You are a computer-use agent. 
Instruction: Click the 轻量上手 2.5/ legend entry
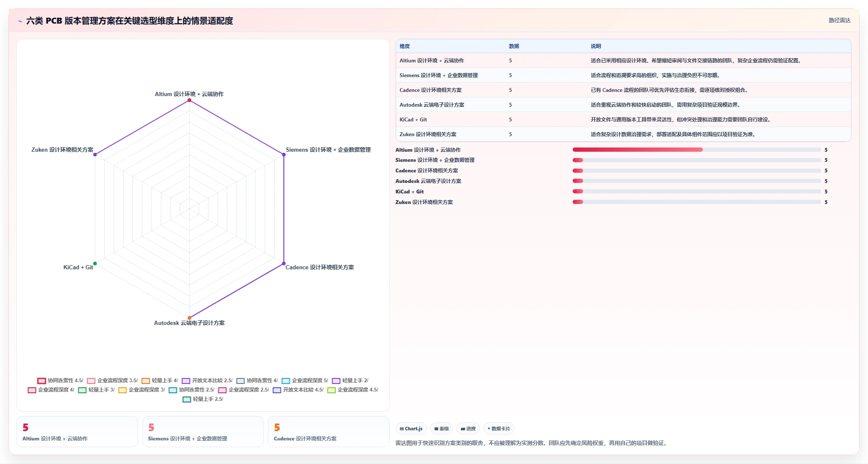coord(203,399)
